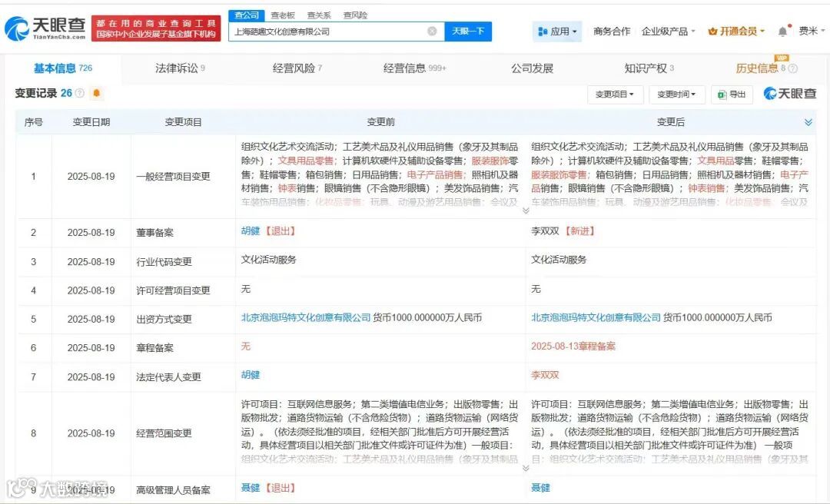Viewport: 830px width, 504px height.
Task: Select the 经营信息 tab
Action: pos(415,68)
